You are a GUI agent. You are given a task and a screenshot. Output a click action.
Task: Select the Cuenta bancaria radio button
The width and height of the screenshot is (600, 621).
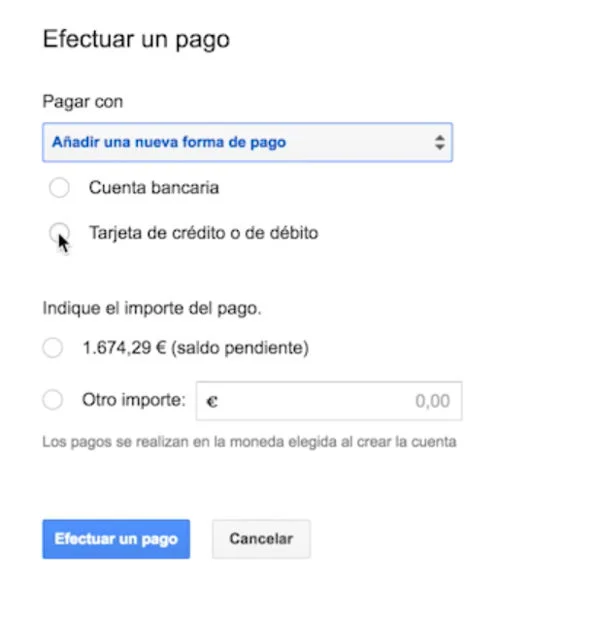click(59, 188)
